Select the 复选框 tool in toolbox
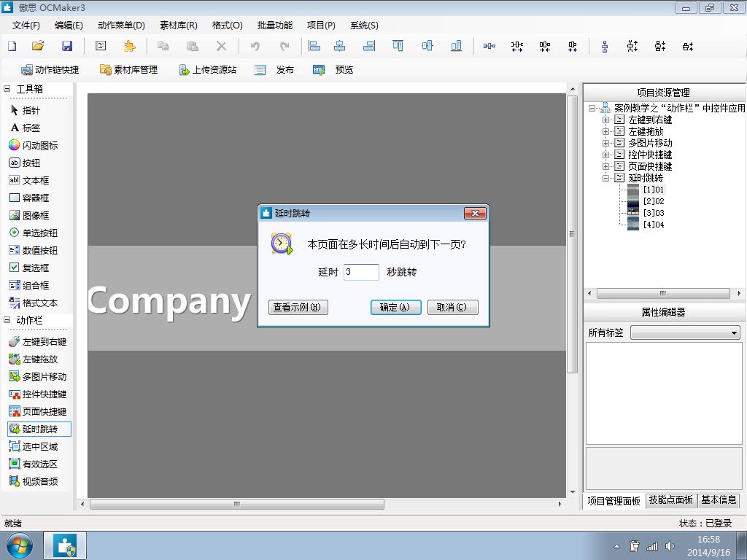 [29, 268]
